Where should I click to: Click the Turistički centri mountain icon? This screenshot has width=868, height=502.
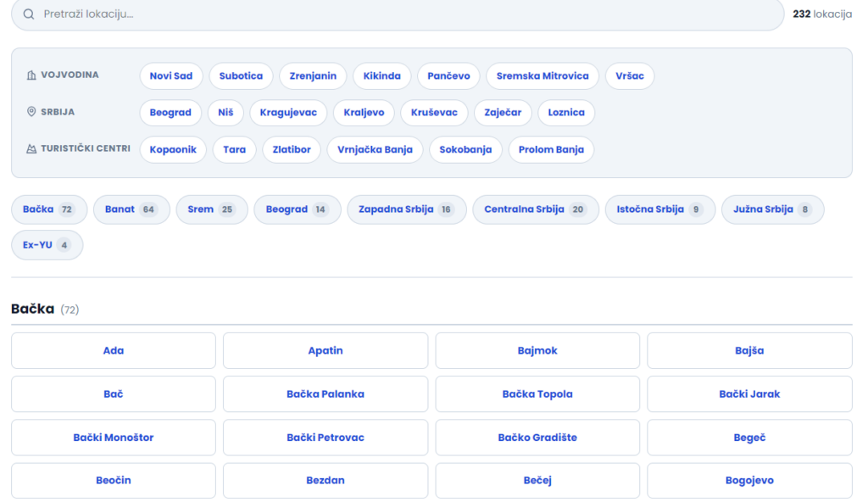[x=32, y=149]
